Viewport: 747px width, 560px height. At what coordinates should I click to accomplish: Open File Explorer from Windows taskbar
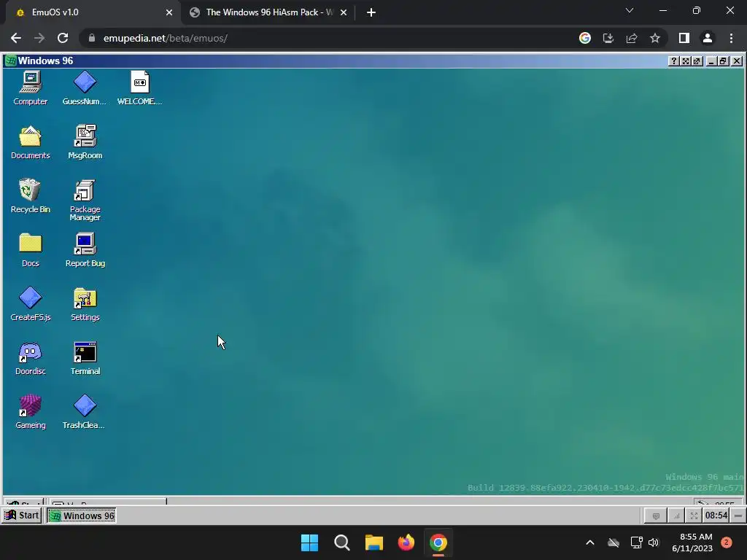[x=374, y=542]
